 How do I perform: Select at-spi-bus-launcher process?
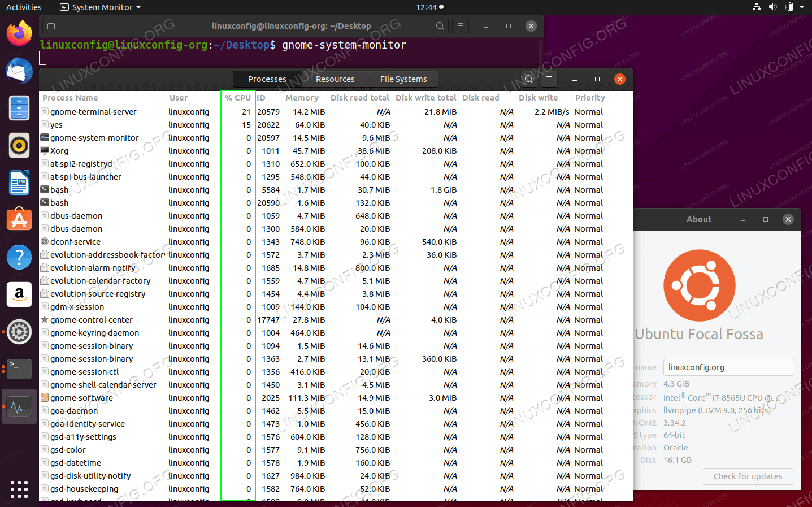(336, 177)
